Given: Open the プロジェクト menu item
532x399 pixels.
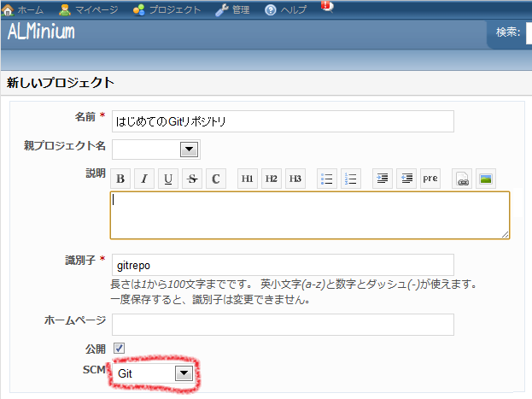Looking at the screenshot, I should [175, 10].
